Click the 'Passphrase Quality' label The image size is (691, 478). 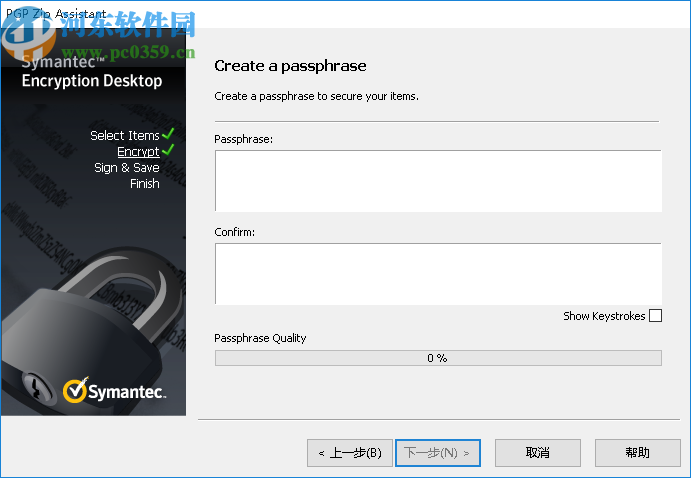pos(260,338)
